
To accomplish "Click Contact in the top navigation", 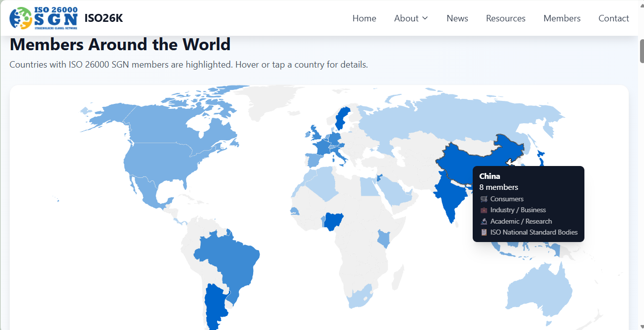I will click(x=613, y=18).
